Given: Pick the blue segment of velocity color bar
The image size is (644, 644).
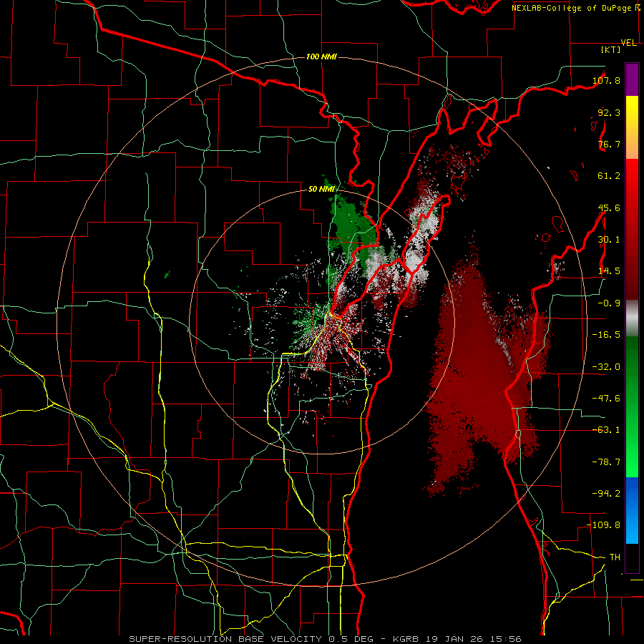Looking at the screenshot, I should coord(632,510).
